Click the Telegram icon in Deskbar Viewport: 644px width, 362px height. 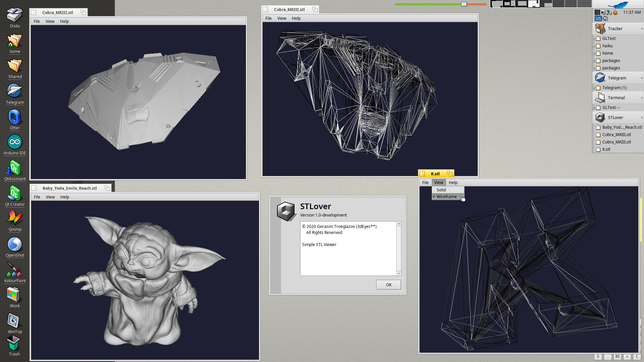click(600, 78)
